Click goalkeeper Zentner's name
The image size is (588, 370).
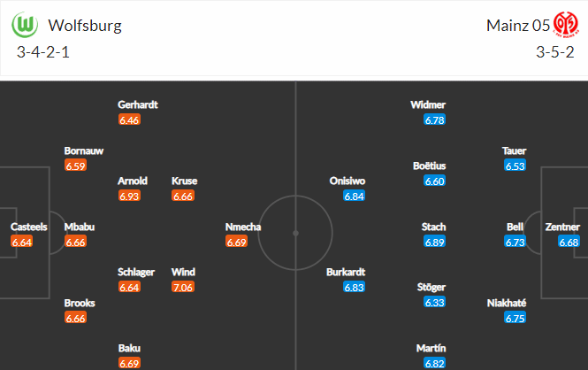(562, 227)
